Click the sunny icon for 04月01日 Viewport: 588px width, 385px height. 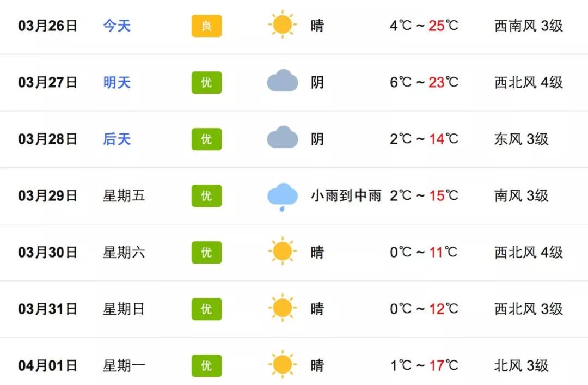(283, 365)
